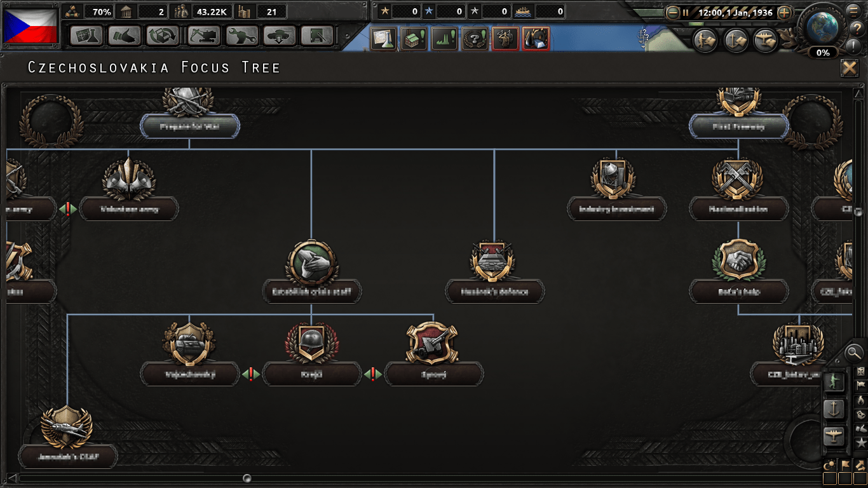The image size is (868, 488).
Task: Click exclusive marker between Vojcechovský and Krejčí
Action: pyautogui.click(x=251, y=374)
